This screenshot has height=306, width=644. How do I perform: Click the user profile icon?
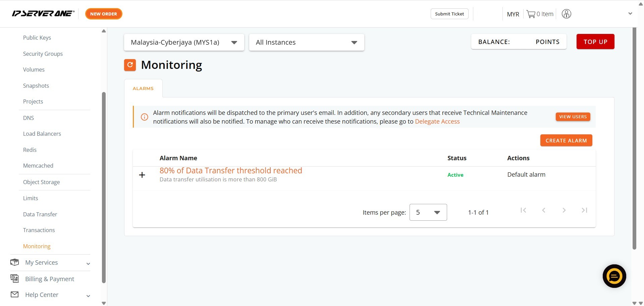point(566,14)
